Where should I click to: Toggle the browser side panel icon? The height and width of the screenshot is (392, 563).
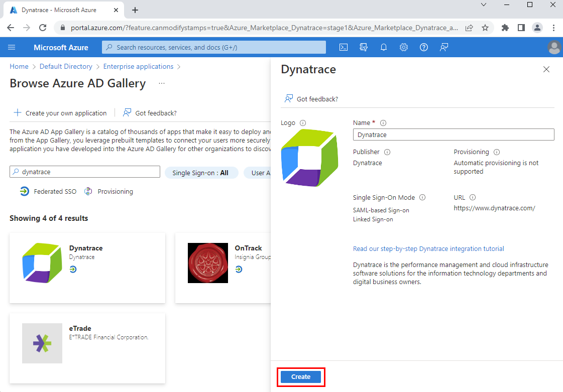tap(521, 28)
